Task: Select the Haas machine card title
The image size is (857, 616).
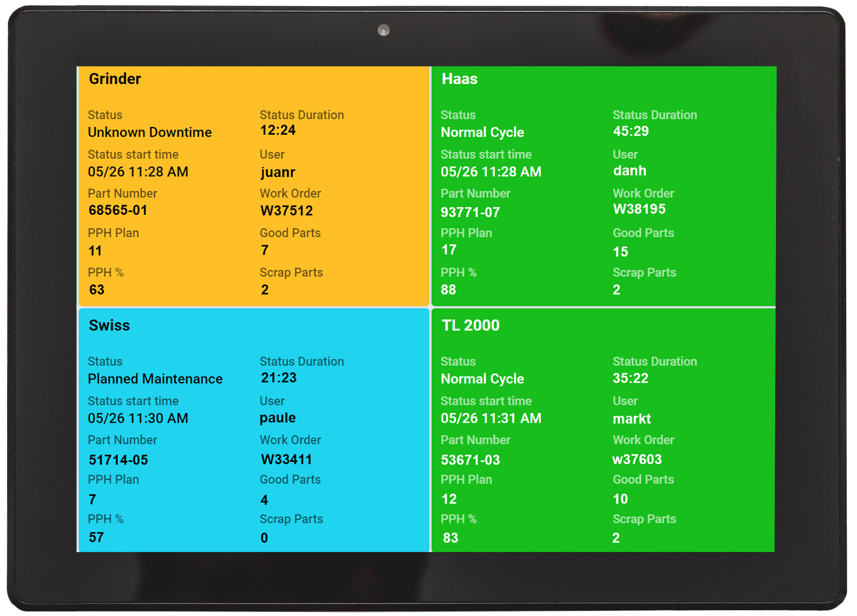Action: [459, 78]
